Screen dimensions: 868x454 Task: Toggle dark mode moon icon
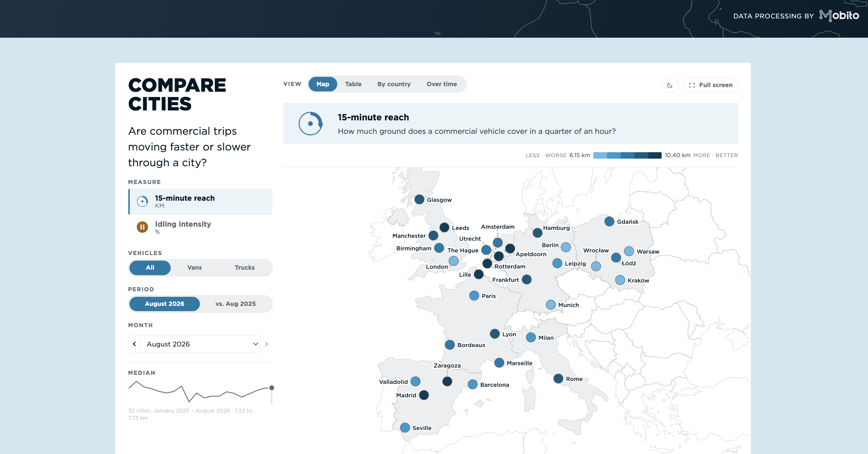(670, 85)
